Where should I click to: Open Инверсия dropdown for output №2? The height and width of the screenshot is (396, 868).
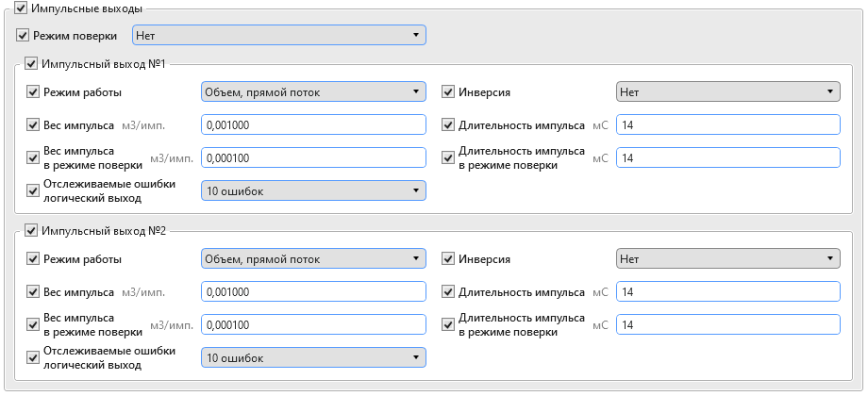click(x=728, y=258)
